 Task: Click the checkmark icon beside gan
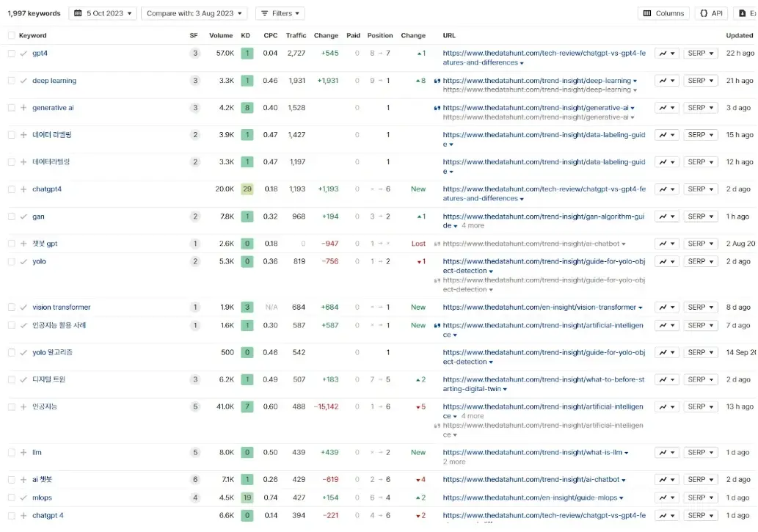tap(23, 216)
